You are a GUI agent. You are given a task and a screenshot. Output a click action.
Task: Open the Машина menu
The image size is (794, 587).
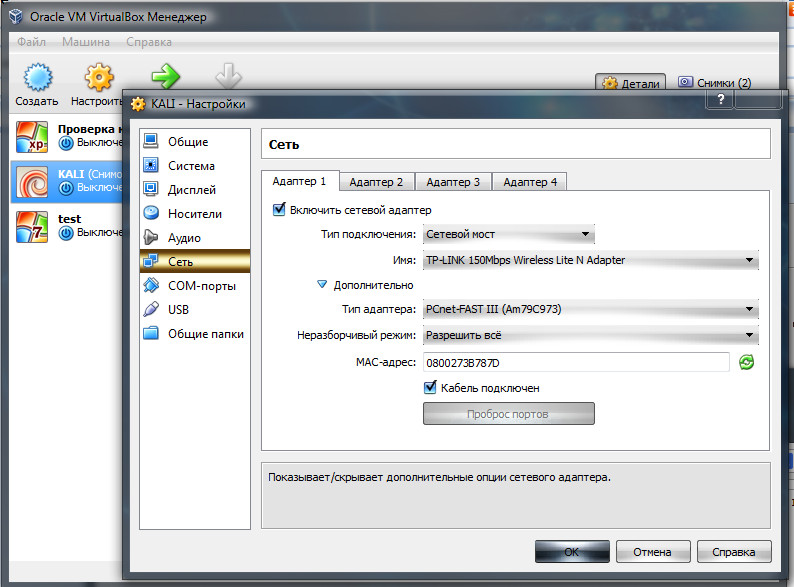pos(86,42)
